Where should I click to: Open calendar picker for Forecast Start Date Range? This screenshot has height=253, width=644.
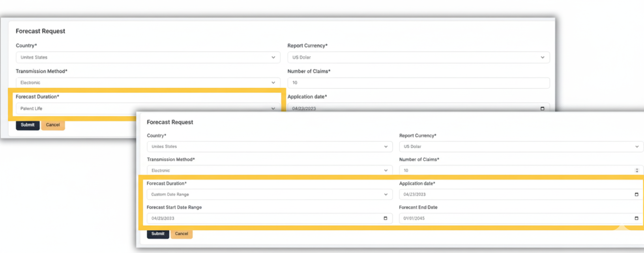point(386,218)
